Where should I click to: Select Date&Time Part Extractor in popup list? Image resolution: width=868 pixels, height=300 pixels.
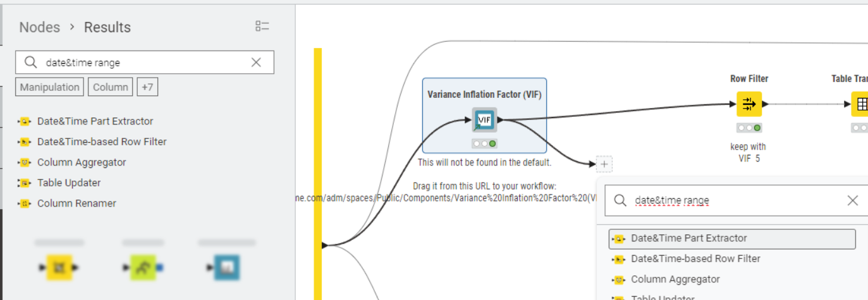click(688, 239)
